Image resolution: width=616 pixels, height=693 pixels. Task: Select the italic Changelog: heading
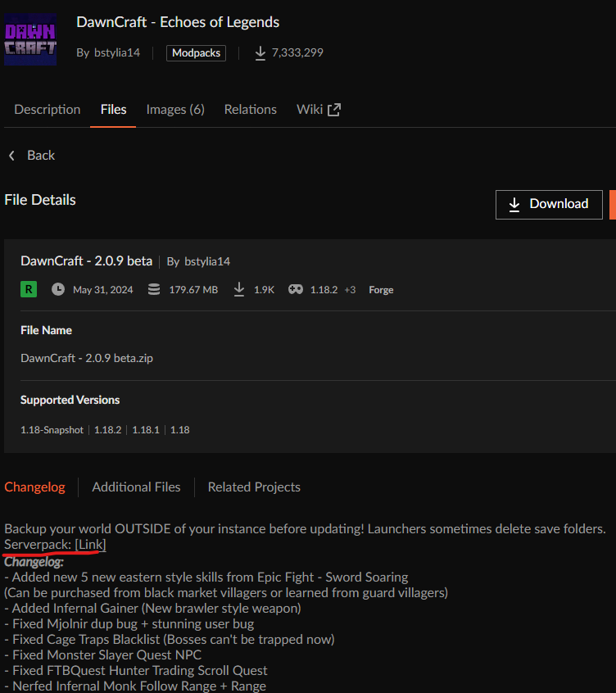coord(34,562)
